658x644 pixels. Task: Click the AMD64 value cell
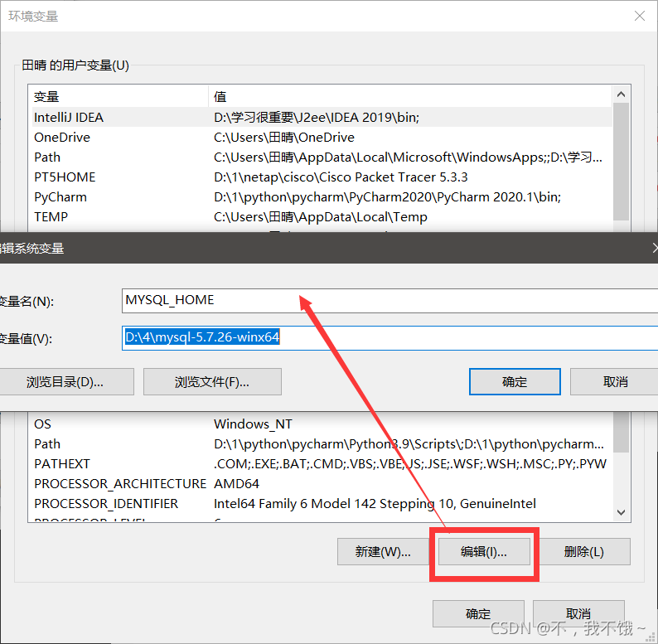[x=237, y=484]
